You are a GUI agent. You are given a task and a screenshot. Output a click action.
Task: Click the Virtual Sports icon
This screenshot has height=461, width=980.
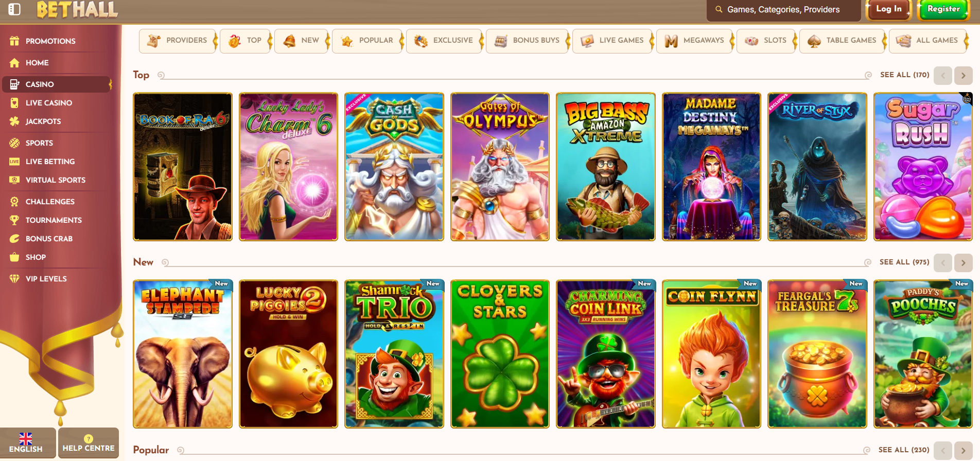[x=14, y=180]
